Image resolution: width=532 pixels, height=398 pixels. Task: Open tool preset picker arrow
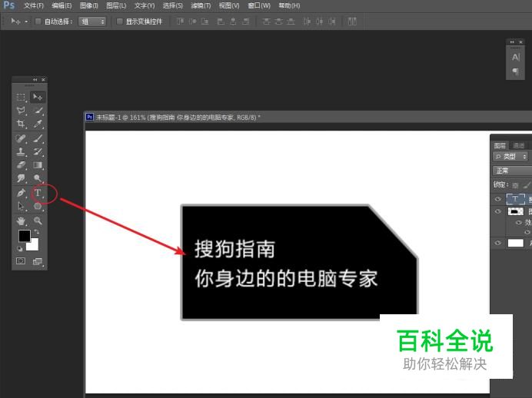tap(26, 22)
